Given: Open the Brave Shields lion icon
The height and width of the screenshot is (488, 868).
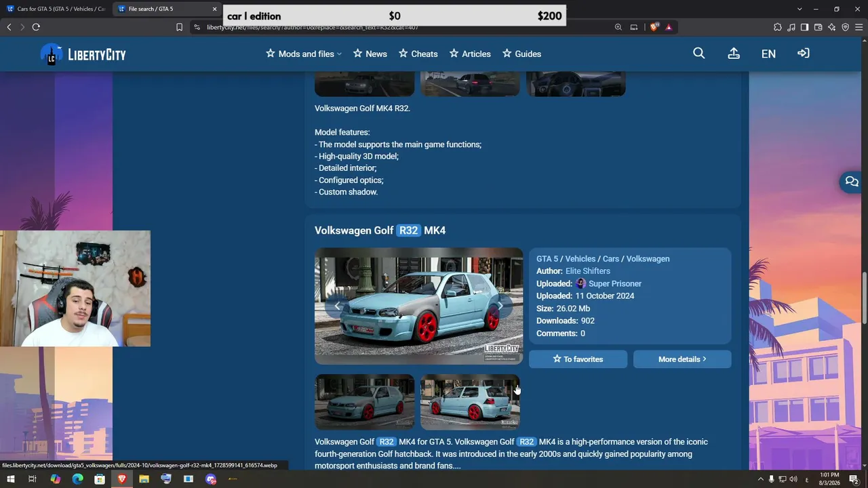Looking at the screenshot, I should click(x=654, y=27).
